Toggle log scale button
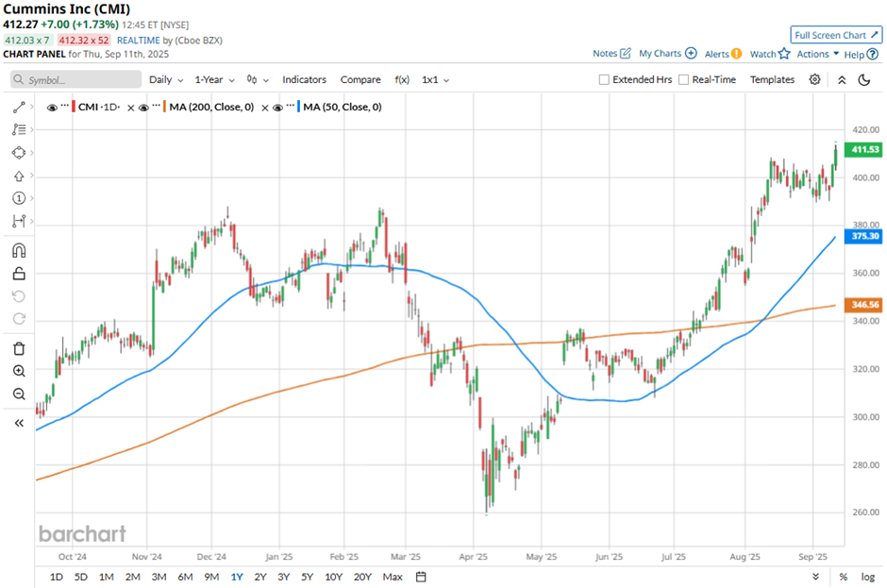Screen dimensions: 887x588 point(868,577)
